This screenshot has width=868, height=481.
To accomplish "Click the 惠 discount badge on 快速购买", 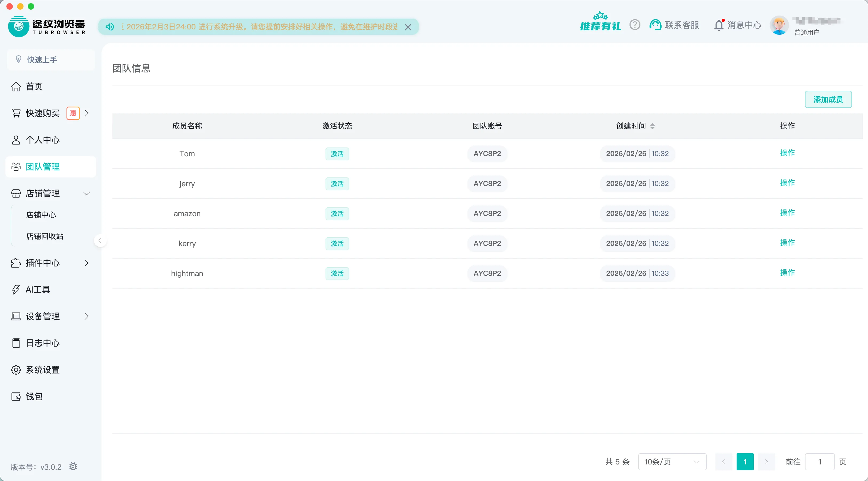I will click(x=73, y=113).
